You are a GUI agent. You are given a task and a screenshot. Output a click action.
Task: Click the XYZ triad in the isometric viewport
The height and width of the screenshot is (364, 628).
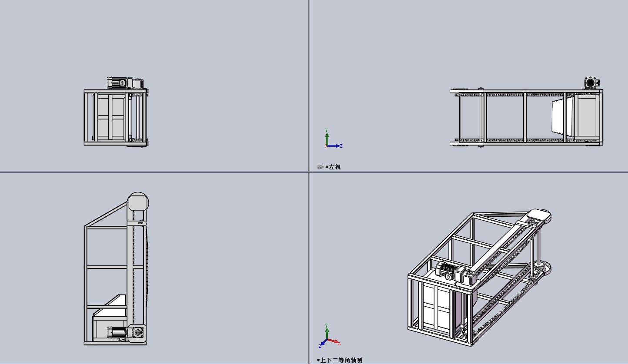click(330, 336)
